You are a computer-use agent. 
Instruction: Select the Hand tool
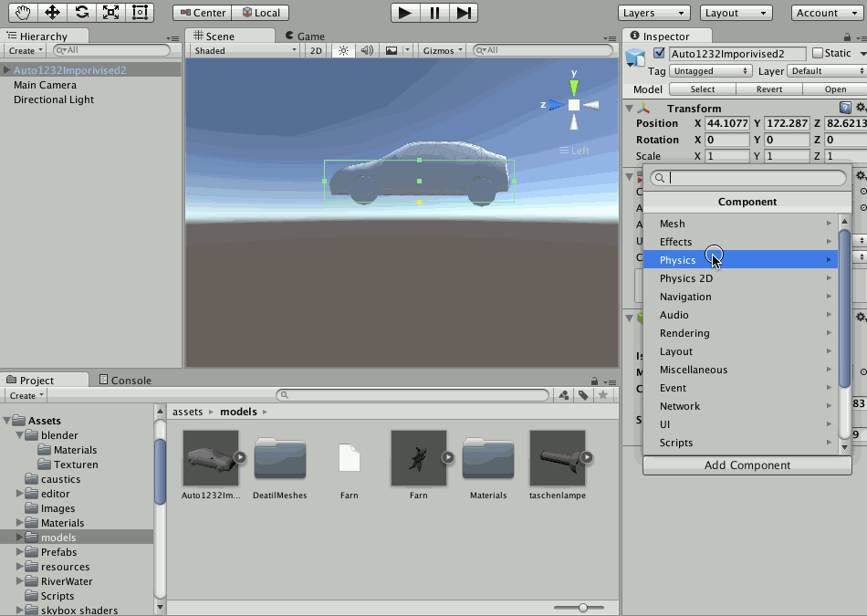pyautogui.click(x=23, y=12)
